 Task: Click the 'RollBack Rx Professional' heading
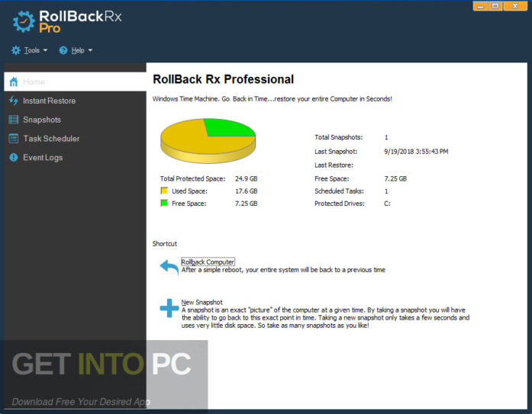pos(223,79)
